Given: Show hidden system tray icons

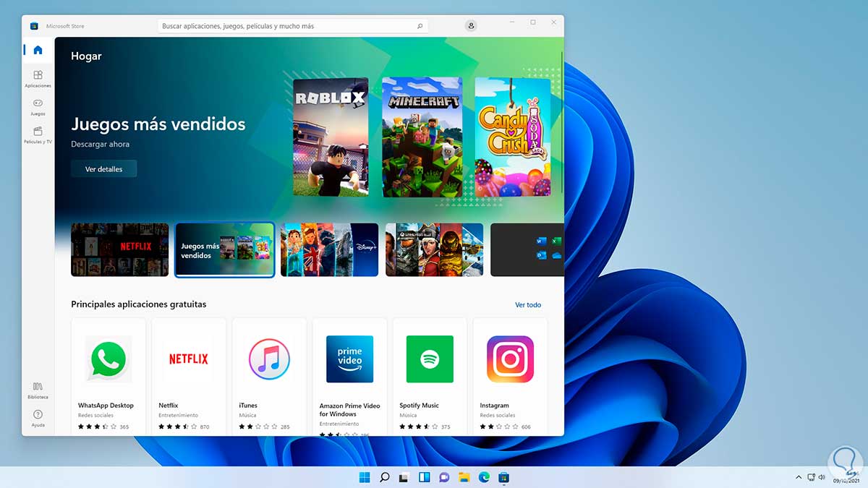Looking at the screenshot, I should tap(799, 477).
